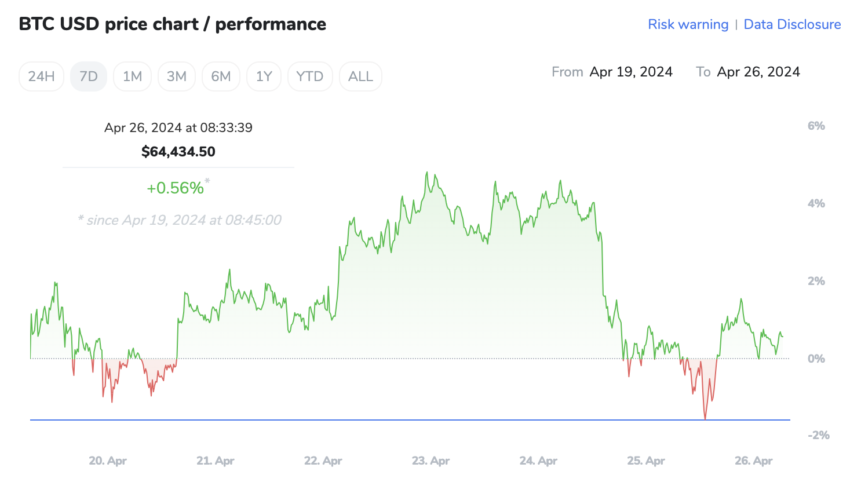Select the 3M timeframe button

point(177,76)
